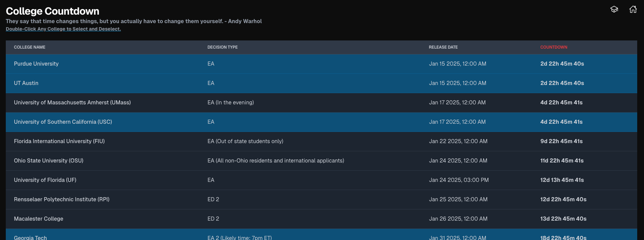Select the UT Austin row

coord(26,83)
